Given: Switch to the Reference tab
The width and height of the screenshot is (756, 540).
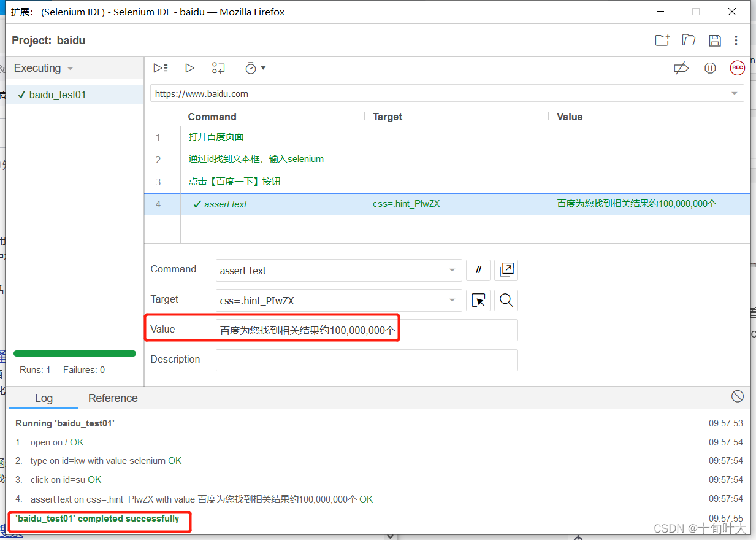Looking at the screenshot, I should (x=113, y=398).
